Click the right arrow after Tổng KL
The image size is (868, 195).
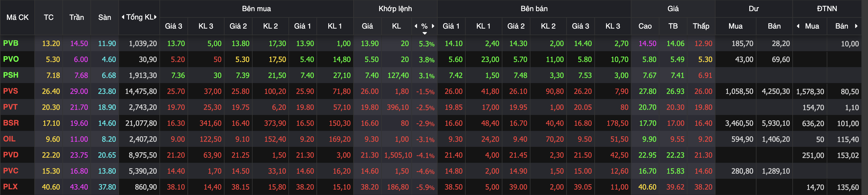pos(155,17)
